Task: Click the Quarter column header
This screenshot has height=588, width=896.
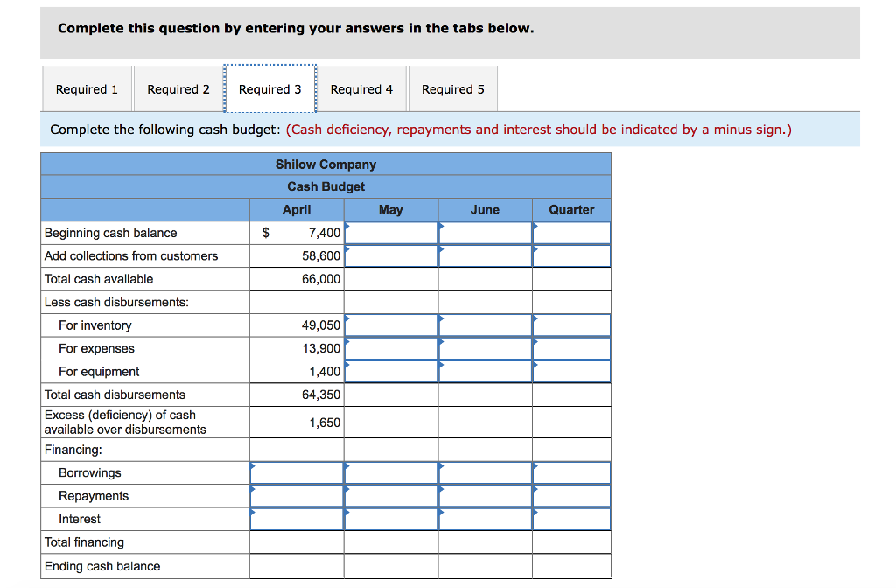Action: tap(571, 210)
